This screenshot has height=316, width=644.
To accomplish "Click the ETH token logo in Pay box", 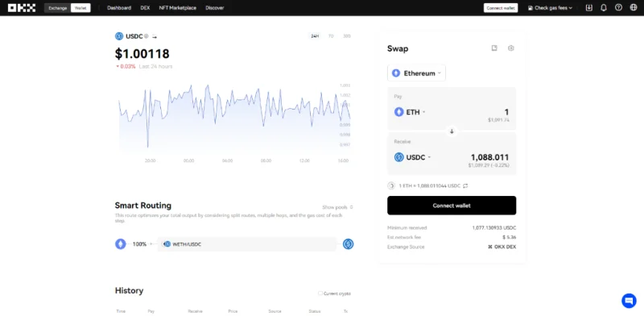I will [x=398, y=112].
